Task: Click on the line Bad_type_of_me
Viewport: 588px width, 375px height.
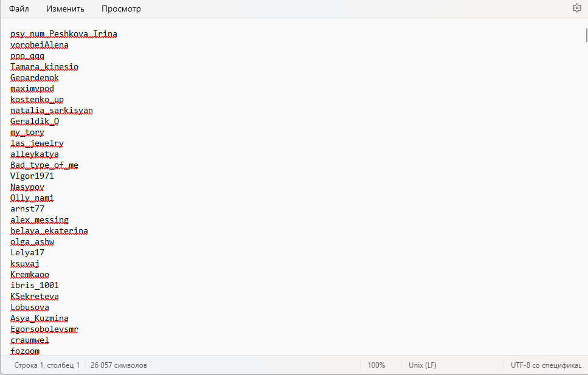Action: pos(44,165)
